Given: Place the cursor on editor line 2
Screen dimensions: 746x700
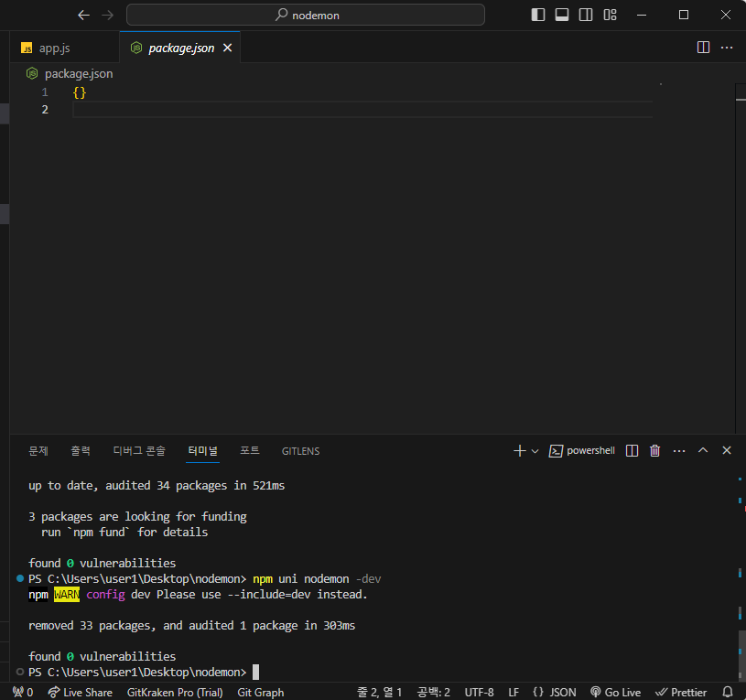Looking at the screenshot, I should (362, 110).
